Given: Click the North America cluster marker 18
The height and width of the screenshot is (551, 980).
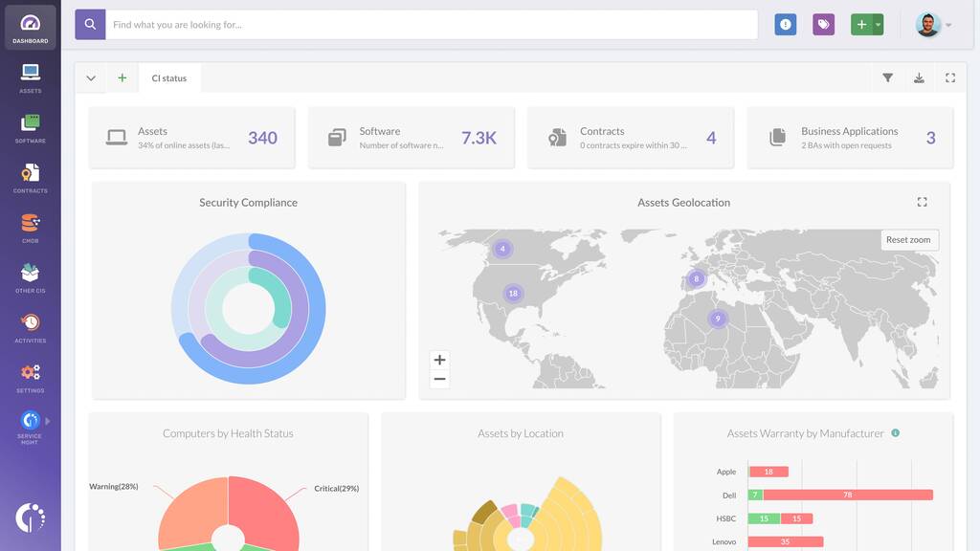Looking at the screenshot, I should point(513,293).
